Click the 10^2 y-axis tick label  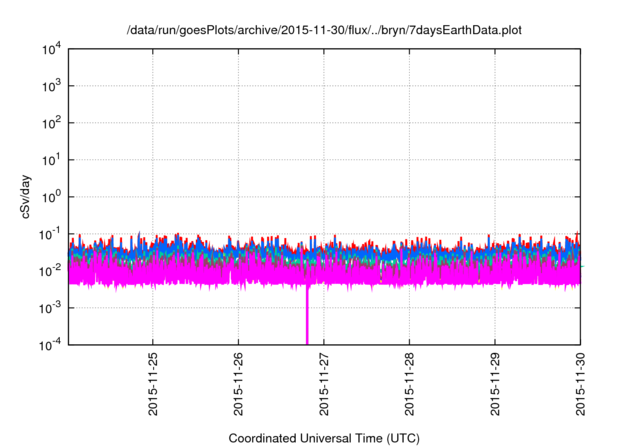pyautogui.click(x=51, y=123)
